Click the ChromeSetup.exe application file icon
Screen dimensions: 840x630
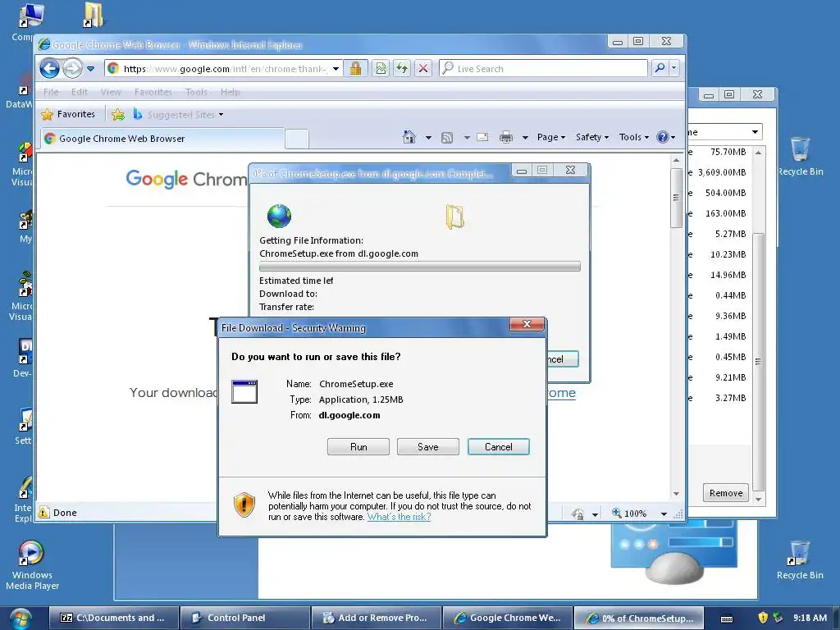tap(244, 391)
